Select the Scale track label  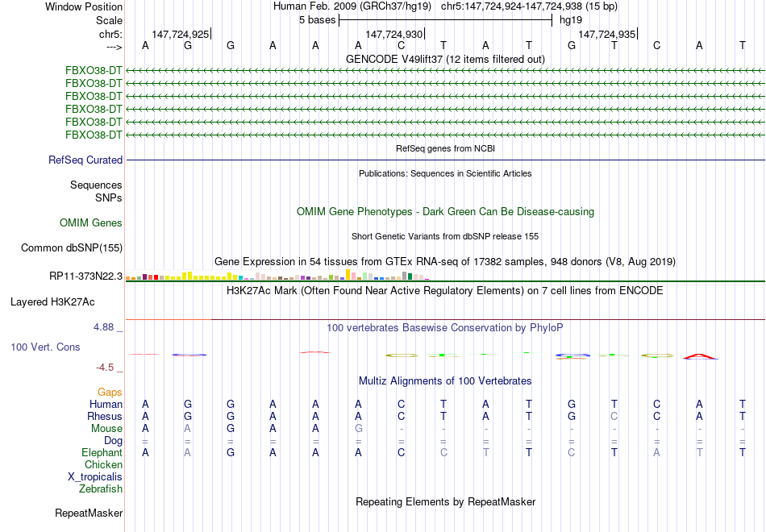[x=109, y=20]
